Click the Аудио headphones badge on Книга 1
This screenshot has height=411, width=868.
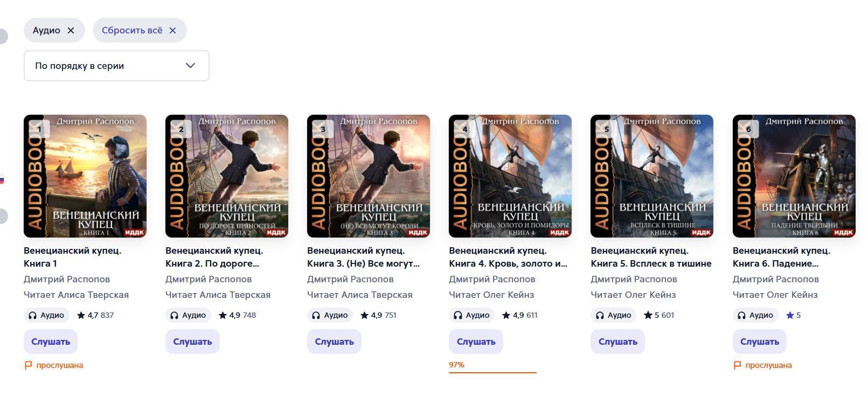[x=46, y=315]
